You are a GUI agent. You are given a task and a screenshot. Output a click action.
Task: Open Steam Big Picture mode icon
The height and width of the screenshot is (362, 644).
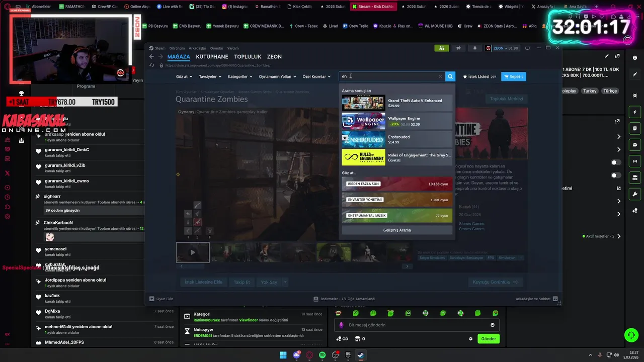pyautogui.click(x=527, y=48)
